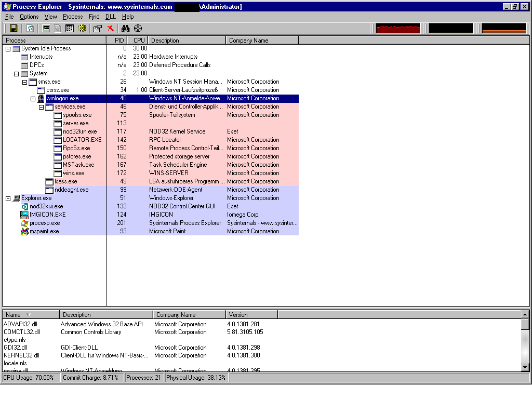Click the grayed-out process tree page icon in the toolbar

click(x=58, y=29)
